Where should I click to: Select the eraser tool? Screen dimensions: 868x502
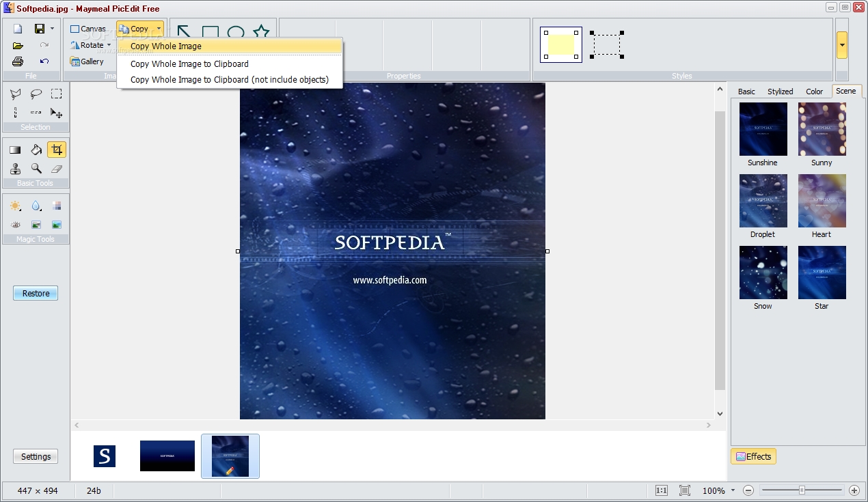57,169
